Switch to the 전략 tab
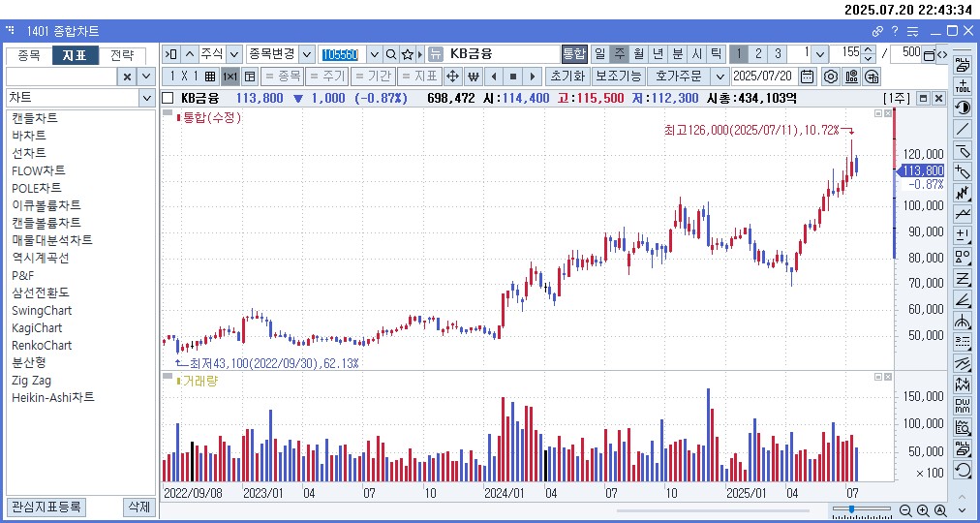 click(122, 55)
